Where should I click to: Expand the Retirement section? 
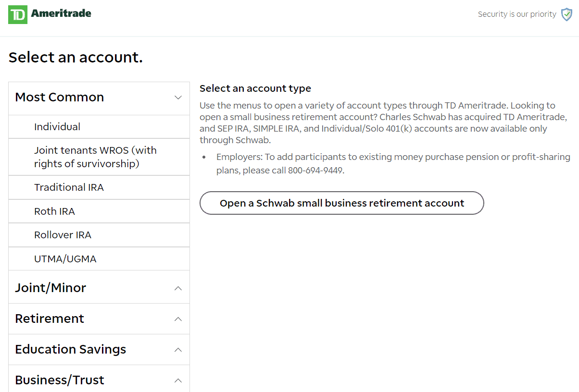(x=178, y=318)
